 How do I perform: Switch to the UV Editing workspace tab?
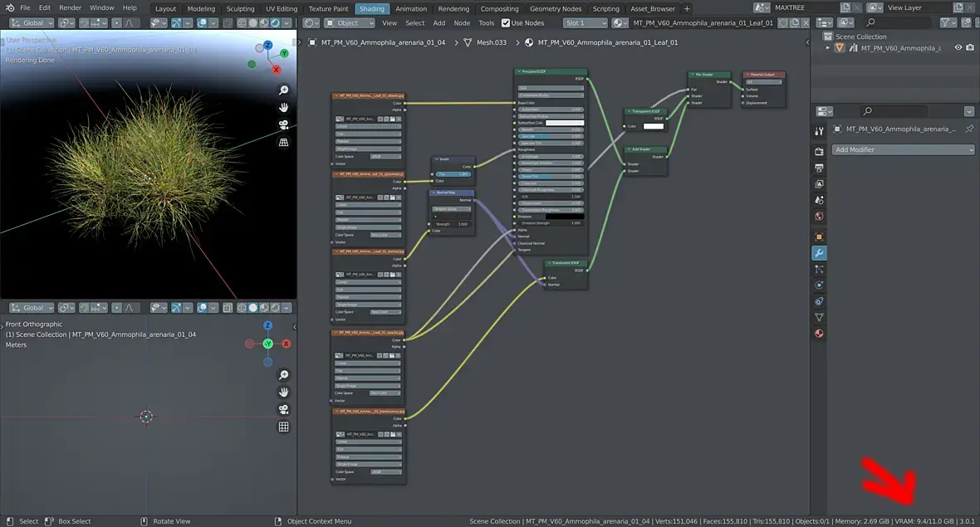point(281,8)
